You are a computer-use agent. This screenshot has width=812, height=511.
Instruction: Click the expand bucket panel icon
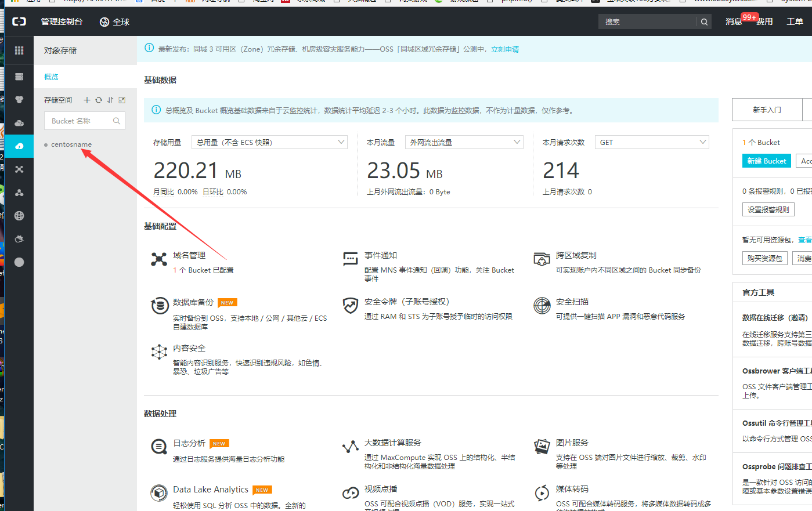122,100
